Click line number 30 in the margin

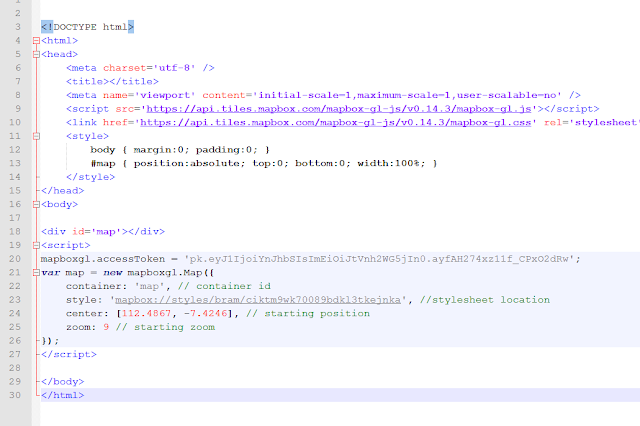pyautogui.click(x=15, y=395)
